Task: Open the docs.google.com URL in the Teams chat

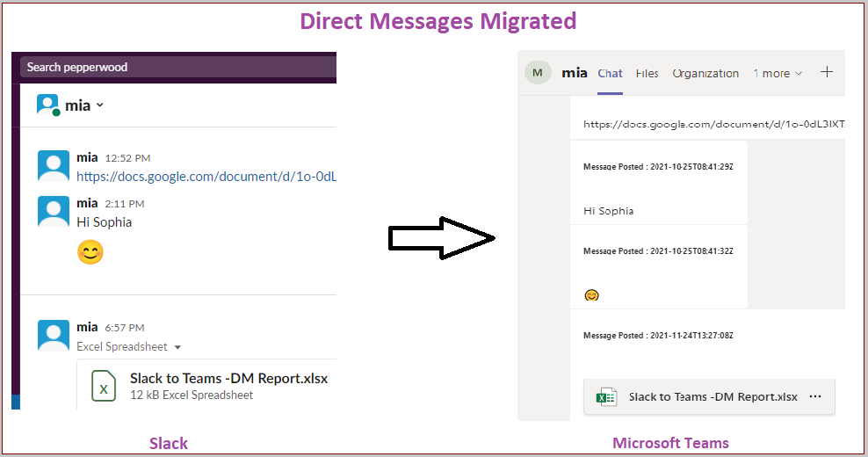Action: (x=714, y=124)
